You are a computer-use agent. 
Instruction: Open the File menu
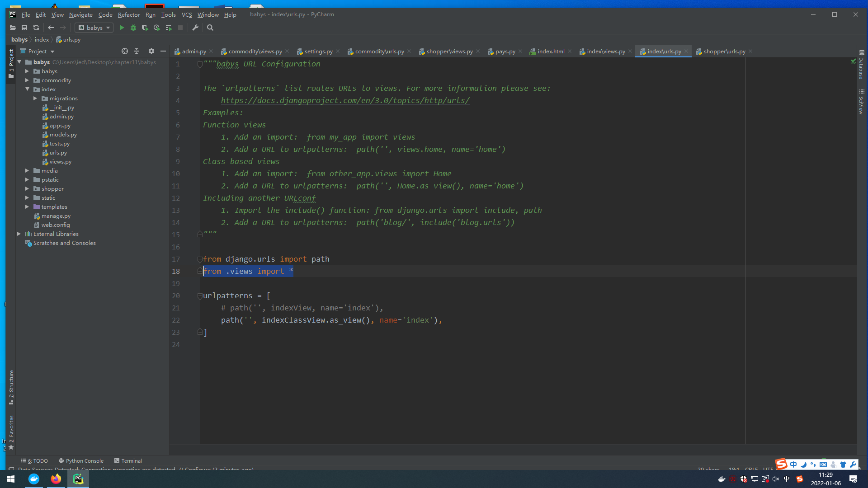[x=26, y=14]
